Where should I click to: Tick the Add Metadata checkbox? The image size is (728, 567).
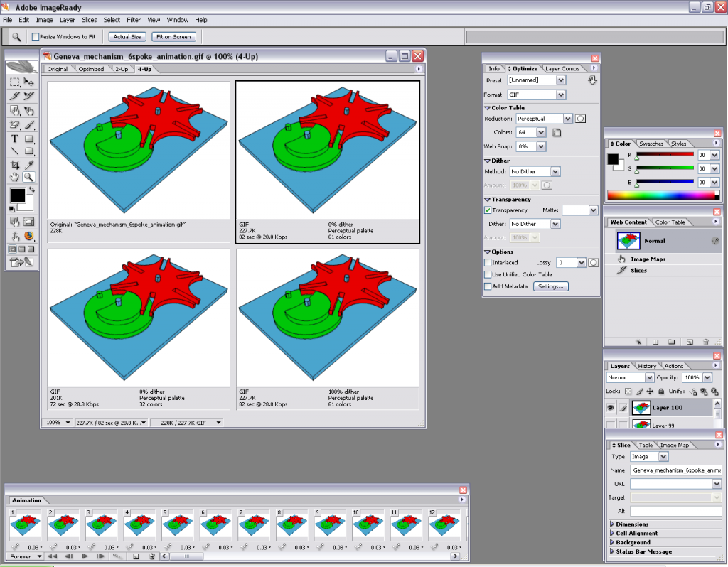click(488, 286)
